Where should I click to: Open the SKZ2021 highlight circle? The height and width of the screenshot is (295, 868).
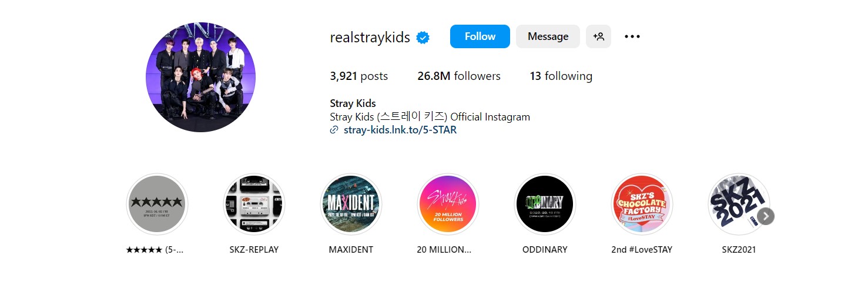click(739, 204)
